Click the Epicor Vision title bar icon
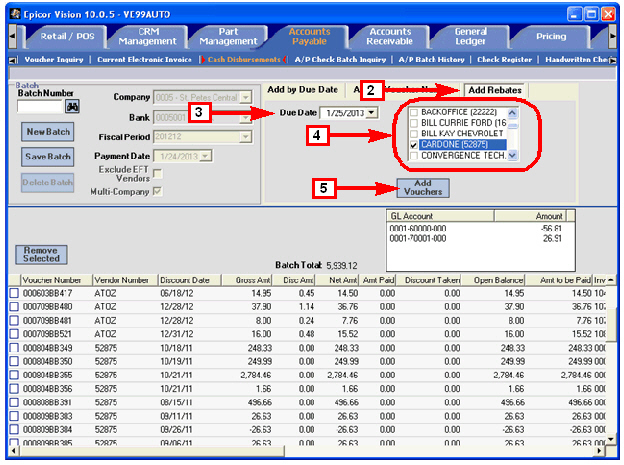624x465 pixels. (x=15, y=14)
